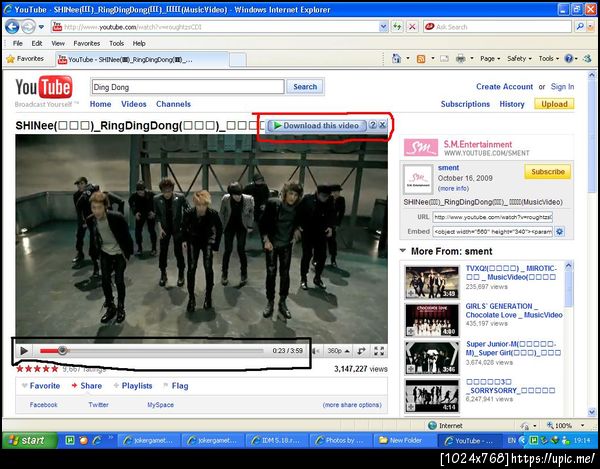Click the Windows start button

pos(30,440)
